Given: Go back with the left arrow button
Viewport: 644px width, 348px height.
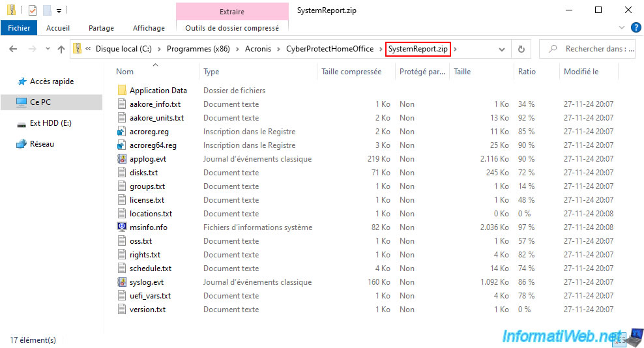Looking at the screenshot, I should click(13, 49).
